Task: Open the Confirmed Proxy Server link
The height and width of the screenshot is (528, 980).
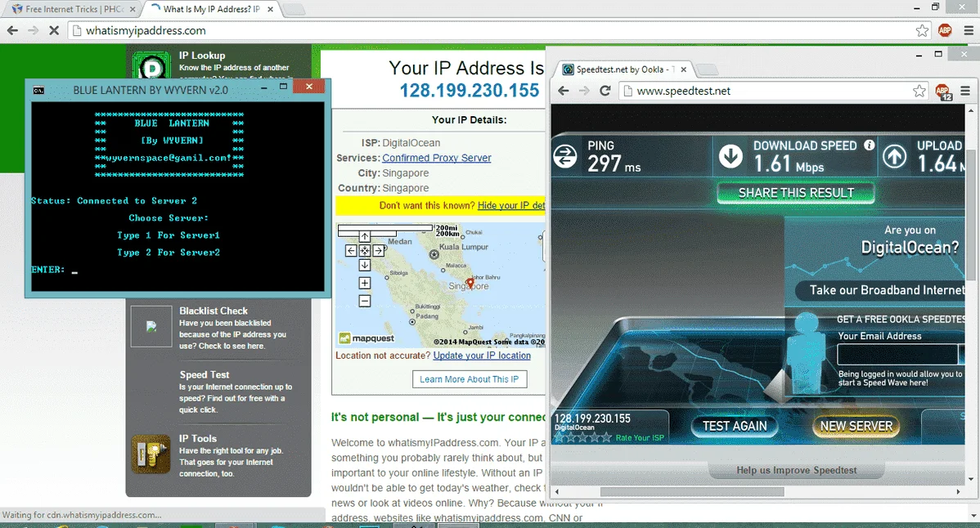Action: pos(436,158)
